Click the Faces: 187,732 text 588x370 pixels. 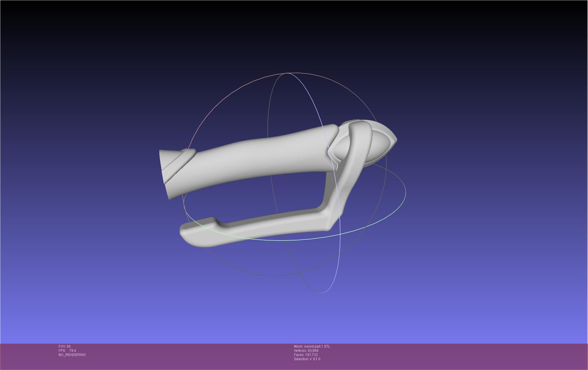point(306,355)
